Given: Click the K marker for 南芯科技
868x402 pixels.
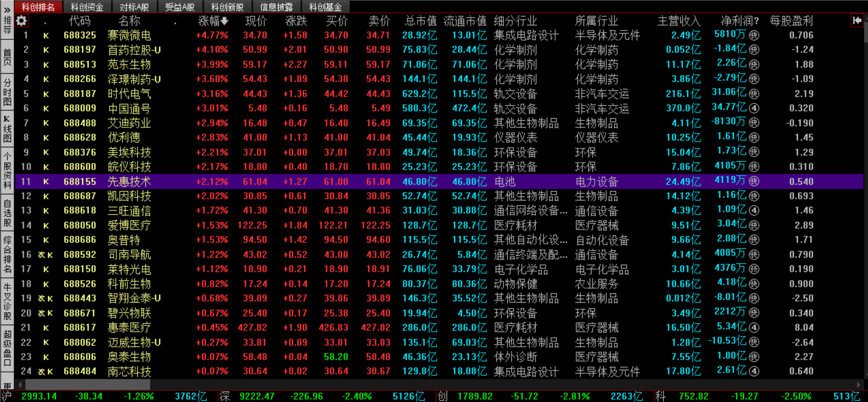Looking at the screenshot, I should pyautogui.click(x=50, y=372).
